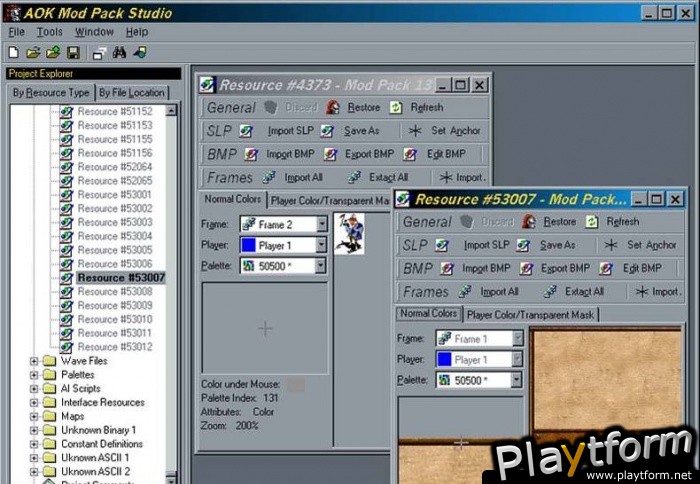Screen dimensions: 700x484
Task: Click zoom preview box in Resource #4373
Action: click(265, 328)
